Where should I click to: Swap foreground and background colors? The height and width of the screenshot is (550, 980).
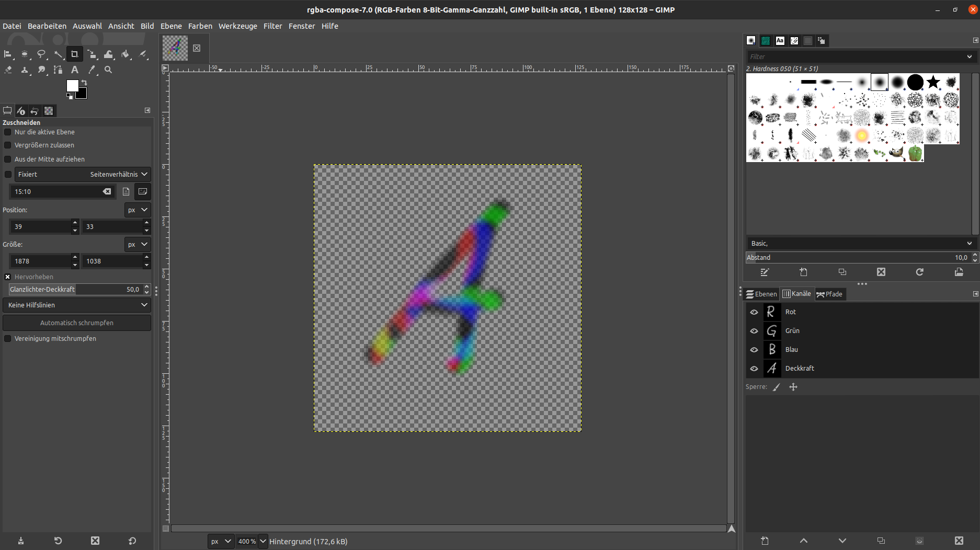(84, 83)
